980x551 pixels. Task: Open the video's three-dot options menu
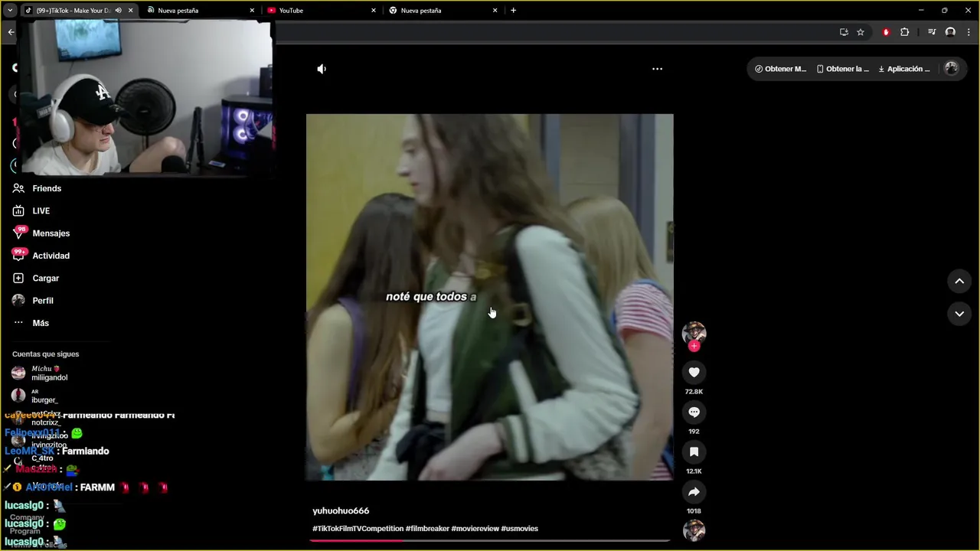coord(657,69)
